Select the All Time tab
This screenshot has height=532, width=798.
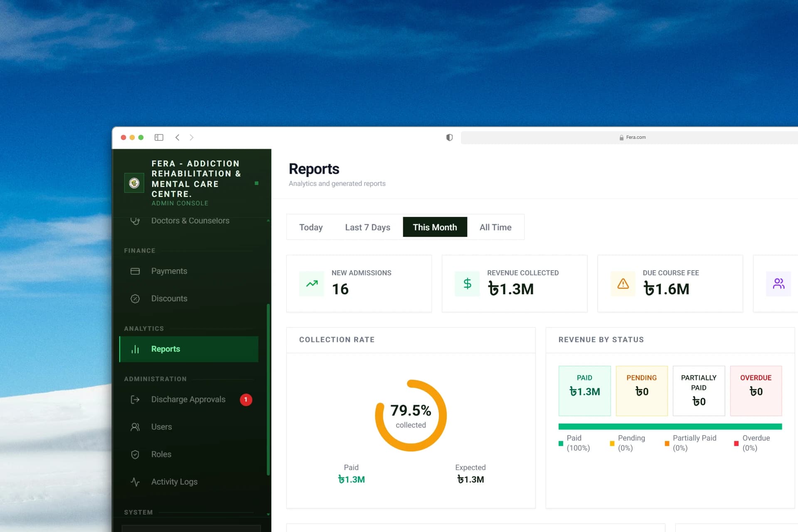coord(495,227)
